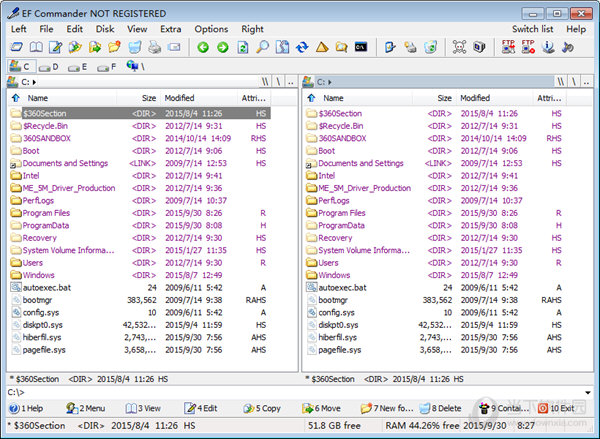Click the right panel single backslash root button
Viewport: 600px width, 439px height.
pyautogui.click(x=574, y=82)
